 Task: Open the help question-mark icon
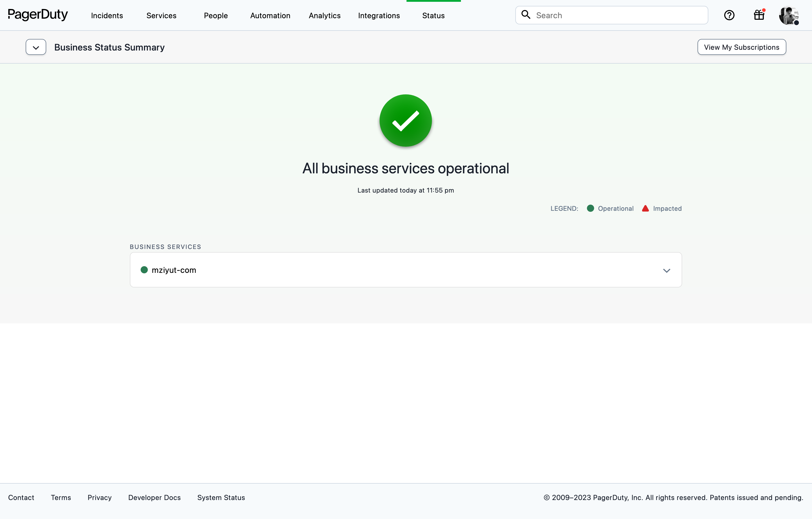(x=729, y=15)
